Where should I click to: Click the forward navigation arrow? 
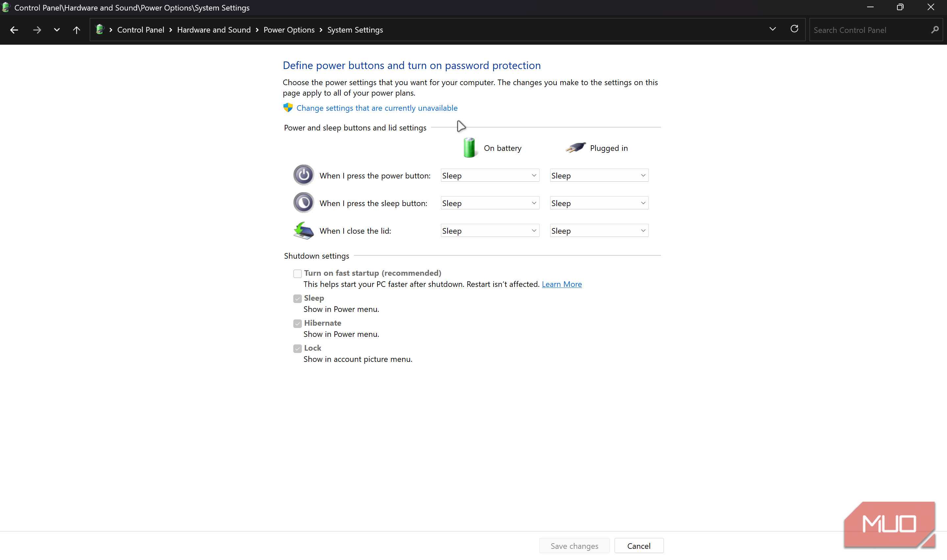(36, 30)
